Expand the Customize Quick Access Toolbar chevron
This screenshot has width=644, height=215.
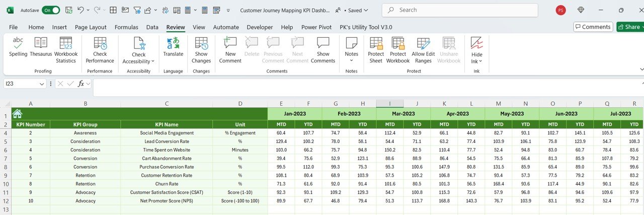(x=229, y=10)
